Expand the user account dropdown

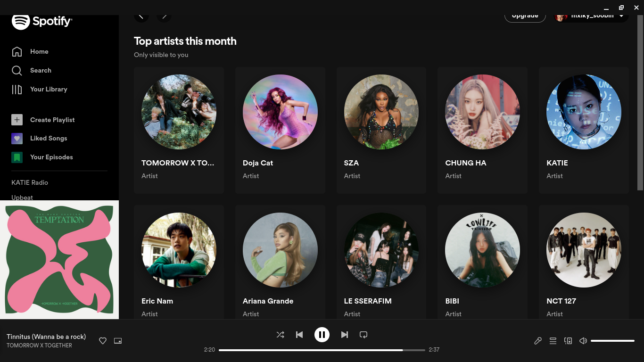pyautogui.click(x=621, y=16)
